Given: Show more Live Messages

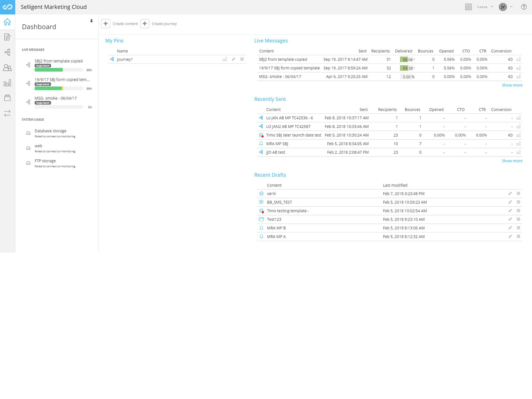Looking at the screenshot, I should point(512,85).
